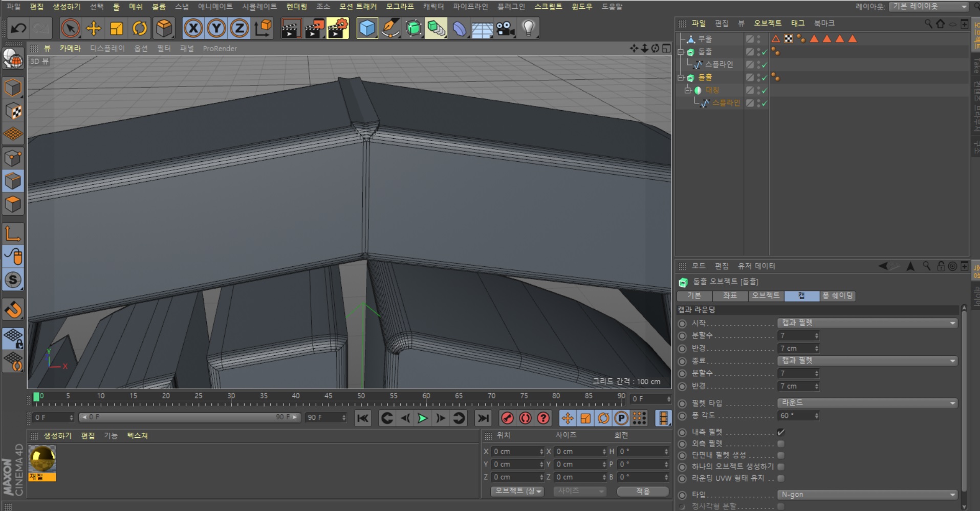Open render settings gear clapperboard
This screenshot has height=511, width=980.
tap(338, 29)
